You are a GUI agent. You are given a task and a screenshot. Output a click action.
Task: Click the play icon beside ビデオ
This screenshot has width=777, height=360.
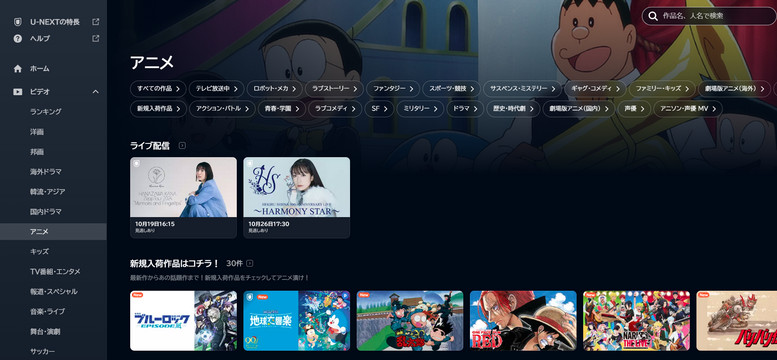(18, 91)
